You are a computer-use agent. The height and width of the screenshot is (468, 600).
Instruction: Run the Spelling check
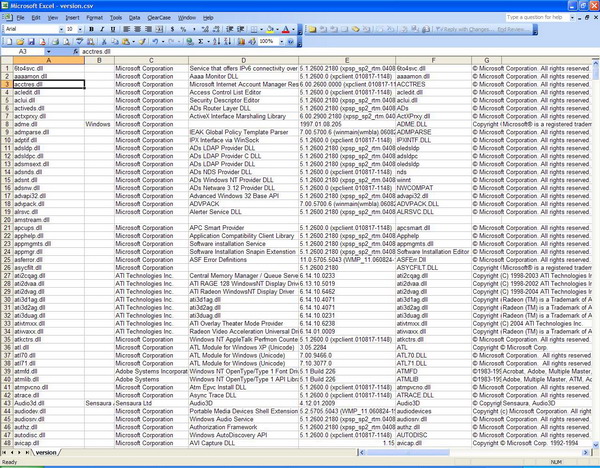pyautogui.click(x=80, y=42)
